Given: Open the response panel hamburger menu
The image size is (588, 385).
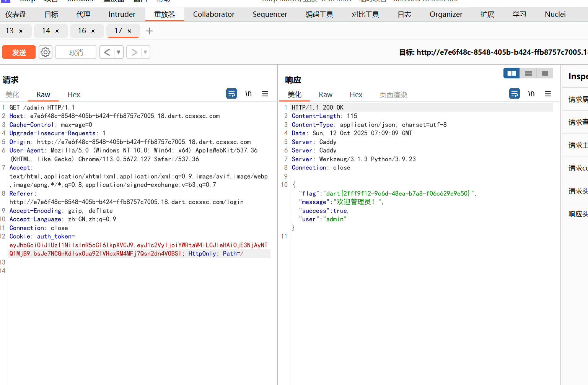Looking at the screenshot, I should (x=548, y=94).
